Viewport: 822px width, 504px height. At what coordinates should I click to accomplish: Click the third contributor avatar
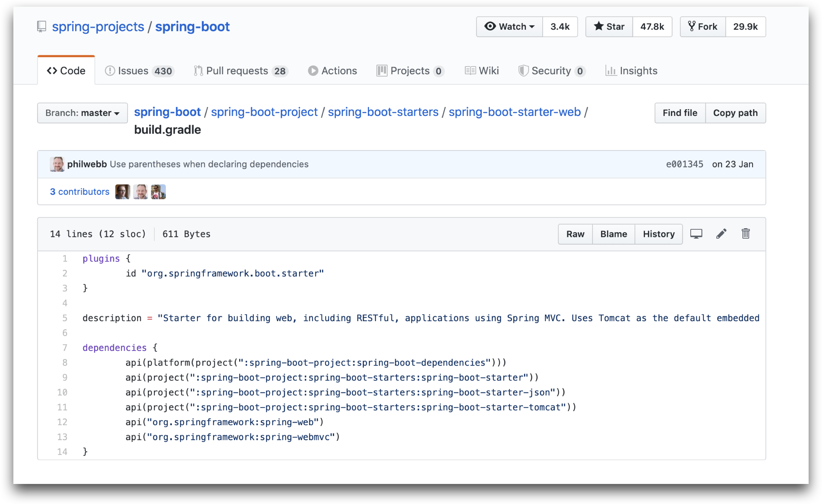158,192
